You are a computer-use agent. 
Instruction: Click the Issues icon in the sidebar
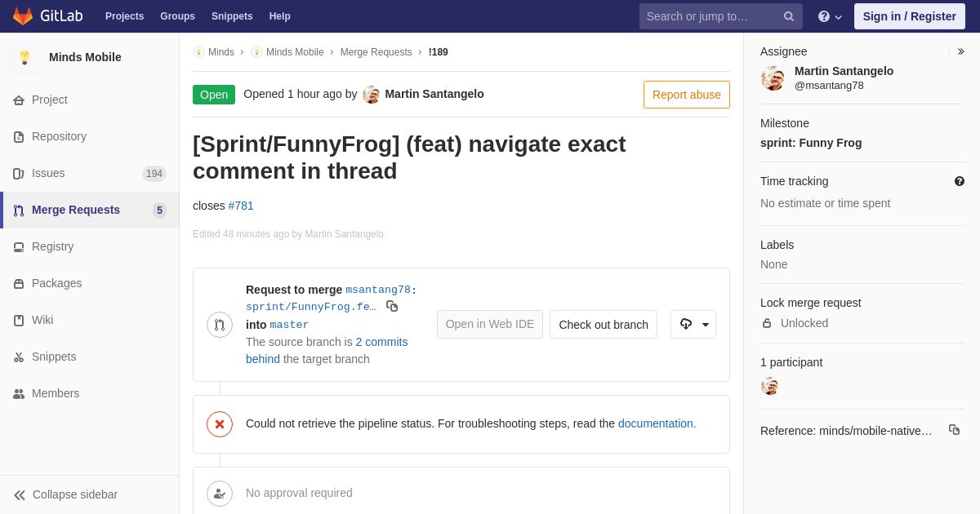click(x=19, y=174)
